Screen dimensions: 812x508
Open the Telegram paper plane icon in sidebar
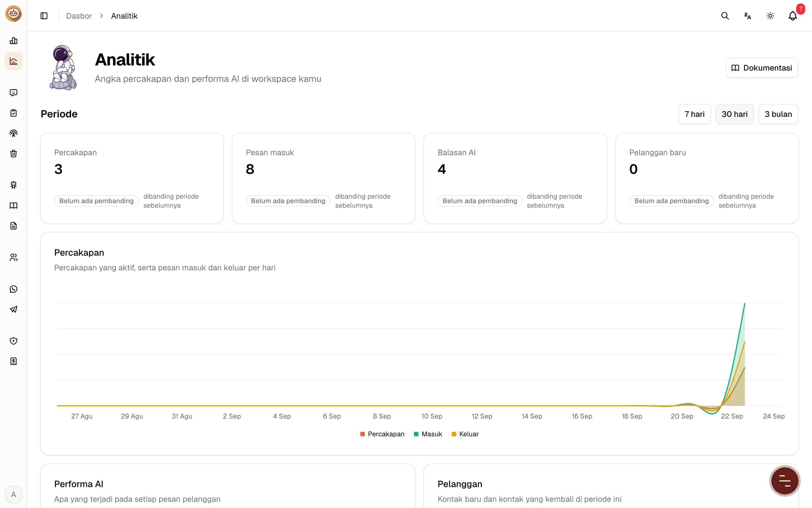coord(14,309)
